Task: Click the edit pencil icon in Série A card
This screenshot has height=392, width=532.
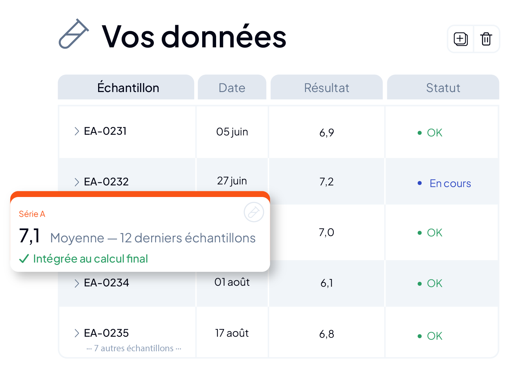Action: (254, 212)
